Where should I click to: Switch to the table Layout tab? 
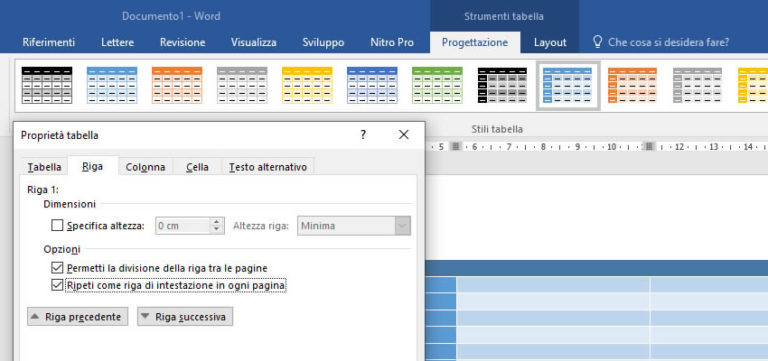[x=550, y=42]
